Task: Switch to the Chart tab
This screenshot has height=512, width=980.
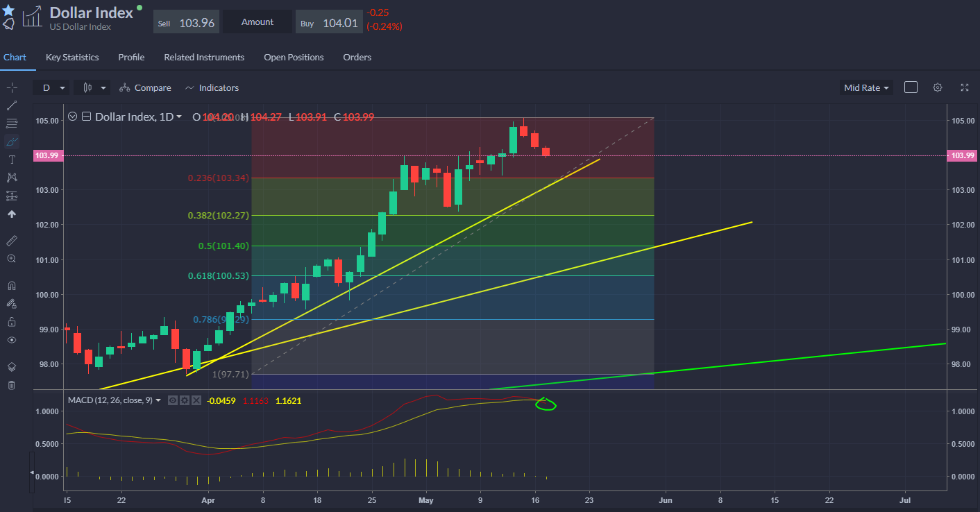Action: click(15, 57)
